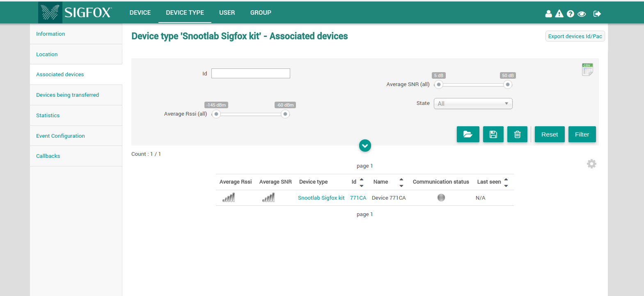Click the Average SNR minimum slider handle
The height and width of the screenshot is (296, 644).
[439, 84]
